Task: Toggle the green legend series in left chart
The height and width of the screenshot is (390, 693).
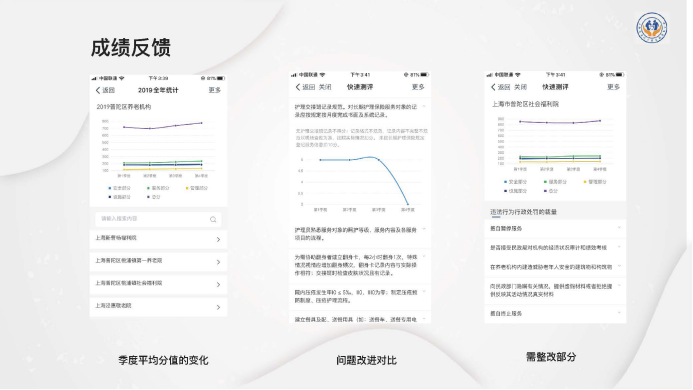Action: click(158, 188)
